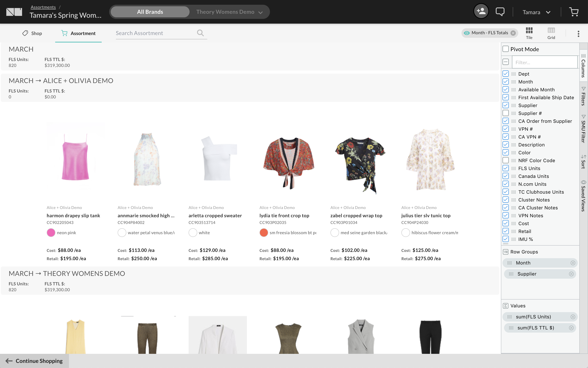Screen dimensions: 588x368
Task: Click Continue Shopping button
Action: [x=34, y=361]
